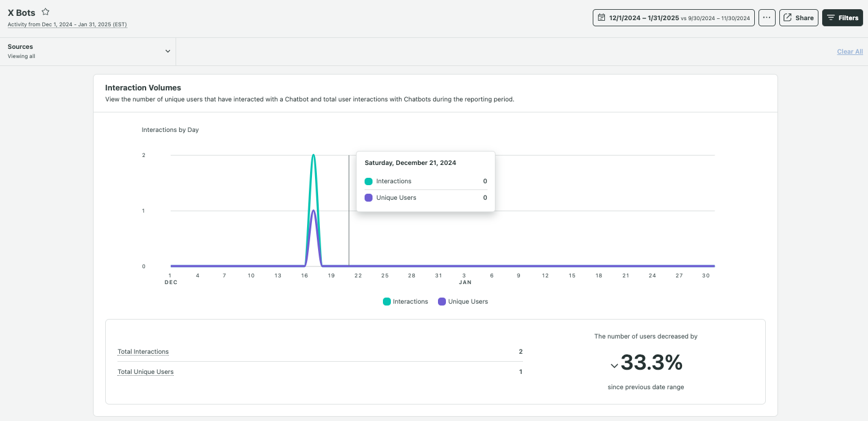868x421 pixels.
Task: Click the Total Unique Users value 1
Action: [x=521, y=372]
